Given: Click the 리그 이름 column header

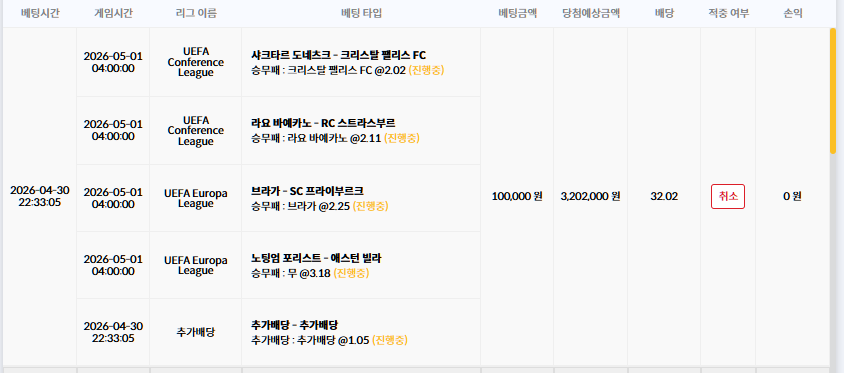Looking at the screenshot, I should (x=196, y=13).
